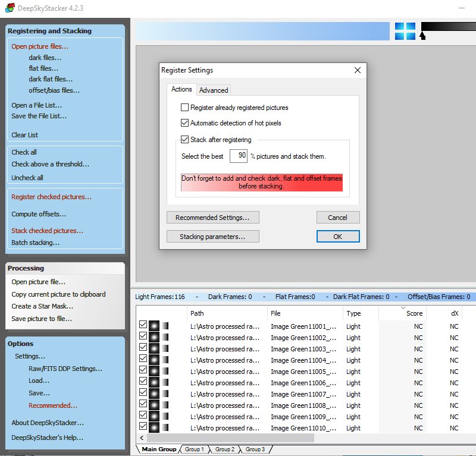This screenshot has width=476, height=456.
Task: Click dark flat files link
Action: coord(51,79)
